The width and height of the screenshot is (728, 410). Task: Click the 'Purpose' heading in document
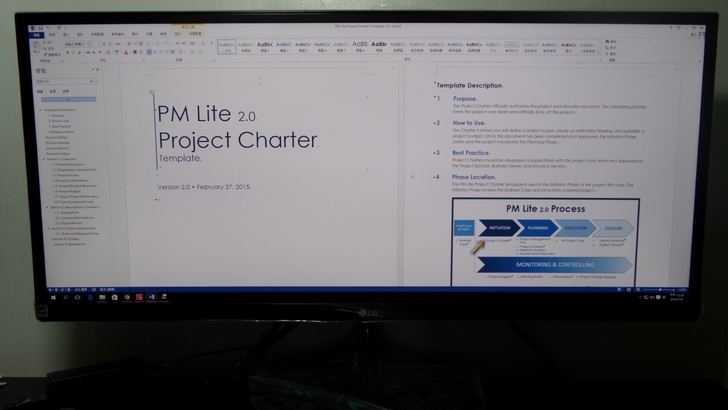pyautogui.click(x=465, y=98)
